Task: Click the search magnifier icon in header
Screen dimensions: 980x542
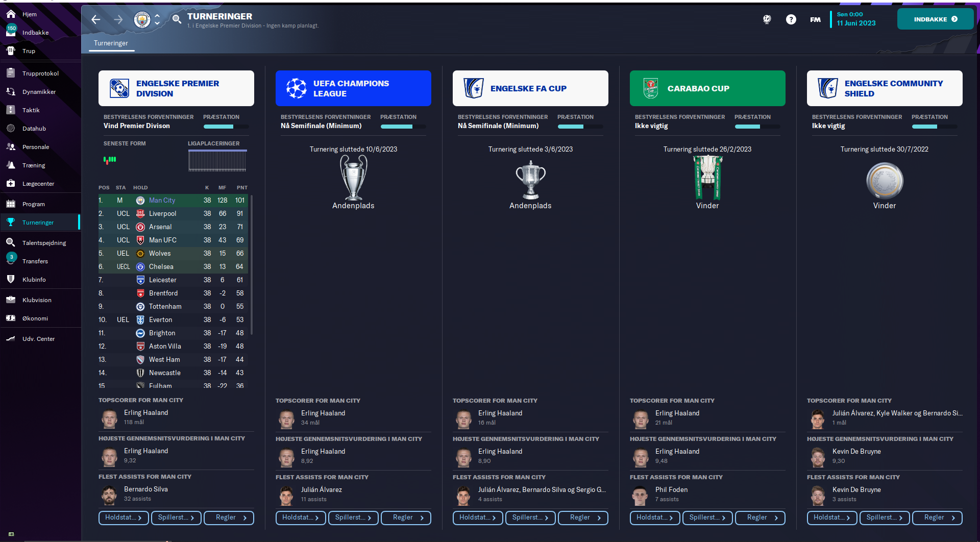Action: [x=177, y=19]
